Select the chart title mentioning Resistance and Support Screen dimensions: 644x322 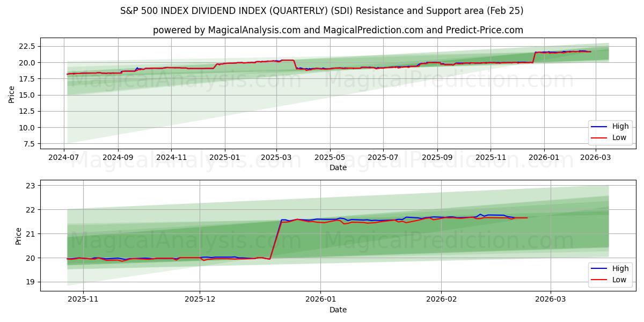pyautogui.click(x=322, y=10)
